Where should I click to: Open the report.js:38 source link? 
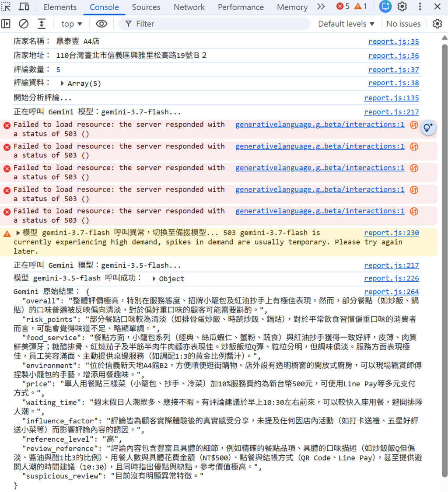[393, 83]
